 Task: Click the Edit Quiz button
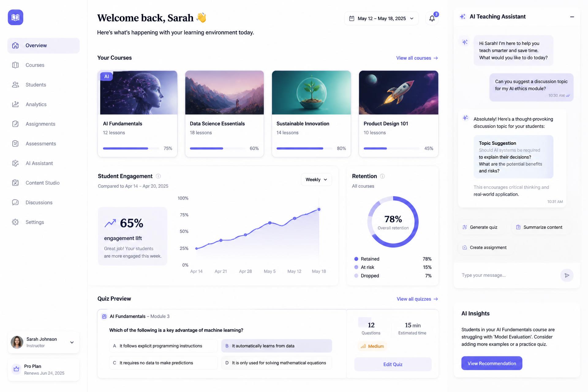tap(393, 364)
